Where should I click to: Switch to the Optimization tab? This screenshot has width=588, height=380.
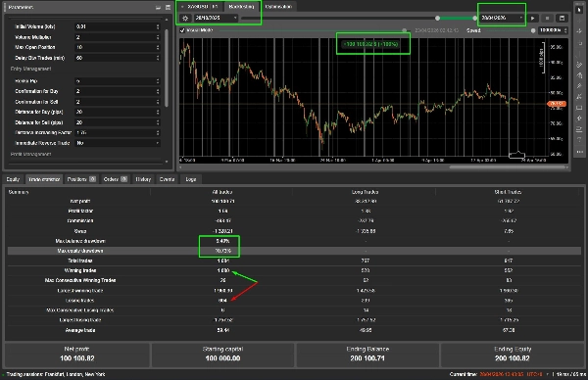tap(278, 7)
